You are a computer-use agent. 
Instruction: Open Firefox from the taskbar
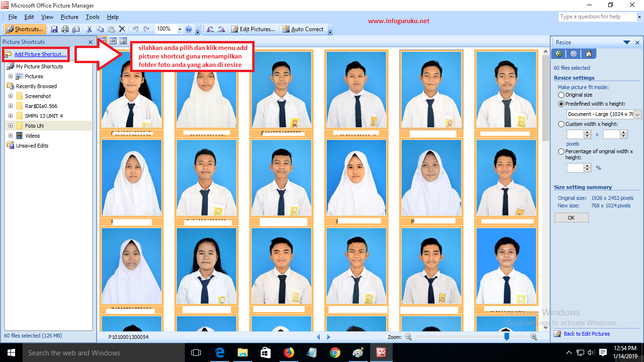pyautogui.click(x=289, y=353)
